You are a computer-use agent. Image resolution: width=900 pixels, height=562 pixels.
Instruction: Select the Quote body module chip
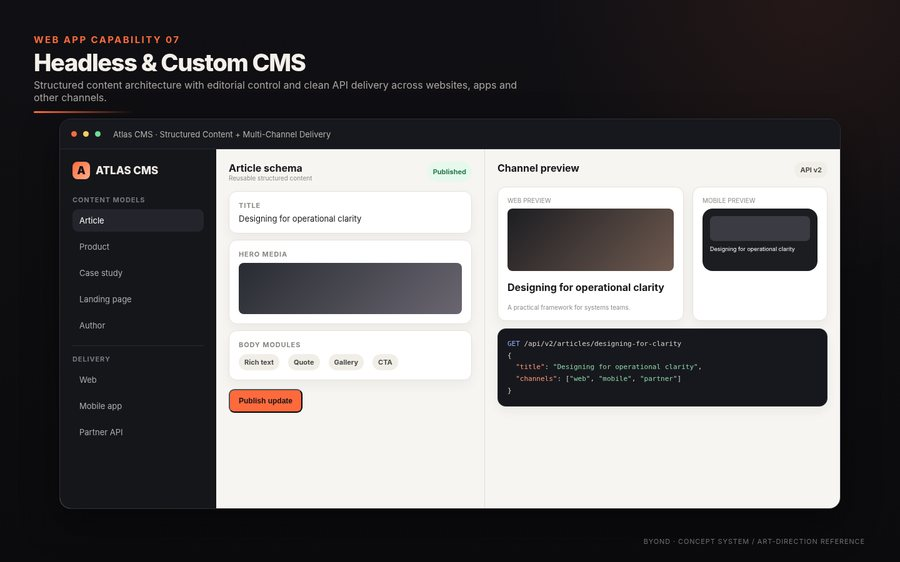pyautogui.click(x=304, y=362)
